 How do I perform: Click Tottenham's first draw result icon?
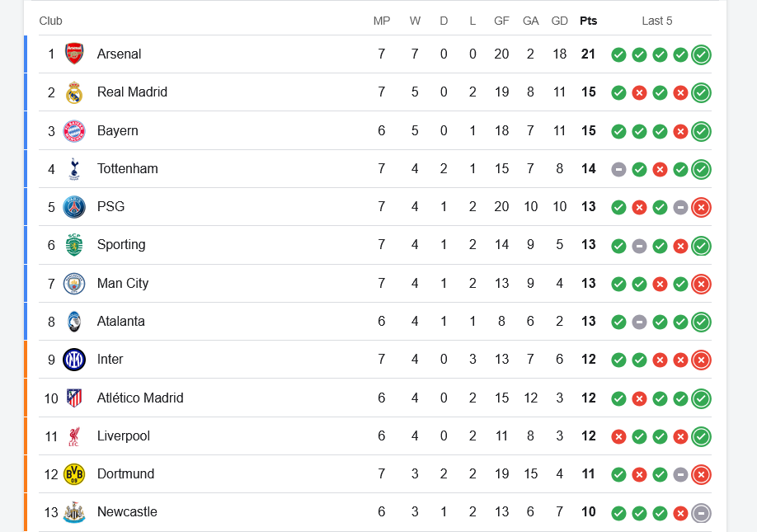tap(618, 170)
